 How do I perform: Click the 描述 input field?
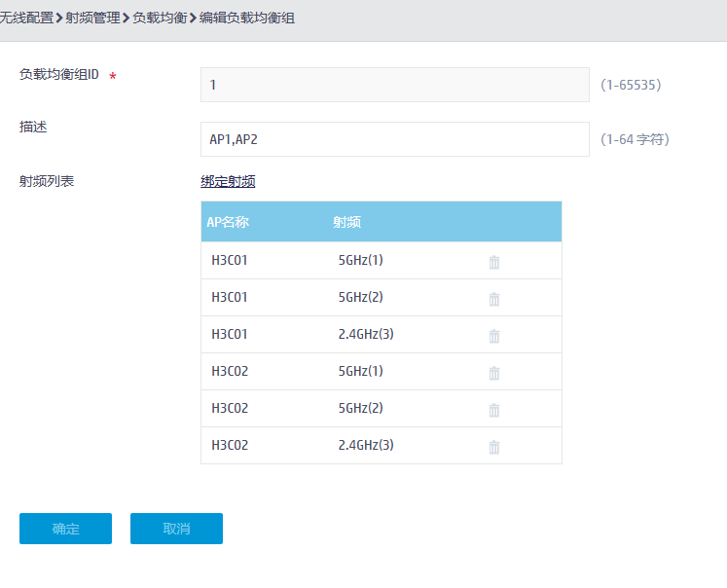coord(394,139)
